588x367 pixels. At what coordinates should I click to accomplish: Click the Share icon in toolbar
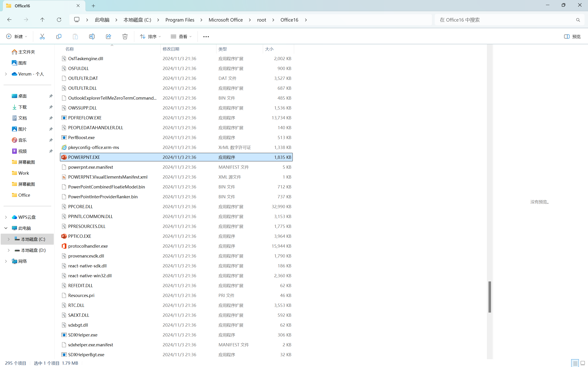tap(108, 36)
